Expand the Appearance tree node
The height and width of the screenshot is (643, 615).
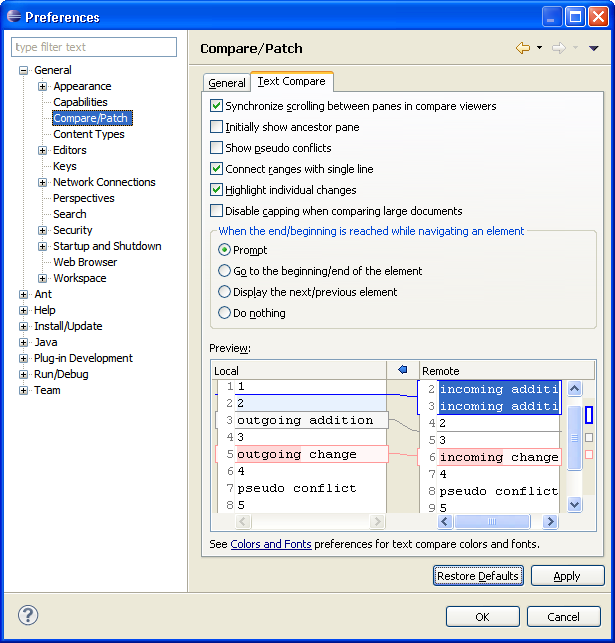point(42,87)
